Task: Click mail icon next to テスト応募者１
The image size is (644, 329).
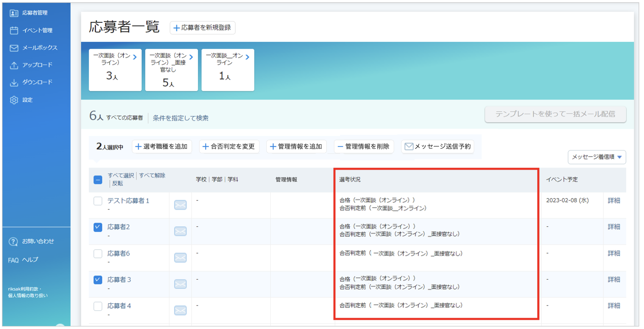Action: [x=180, y=205]
